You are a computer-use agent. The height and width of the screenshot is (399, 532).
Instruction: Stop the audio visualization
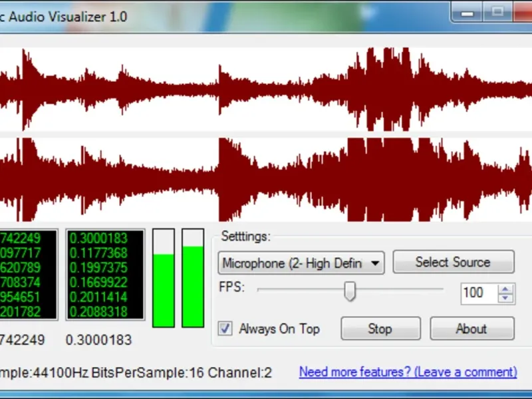coord(380,329)
